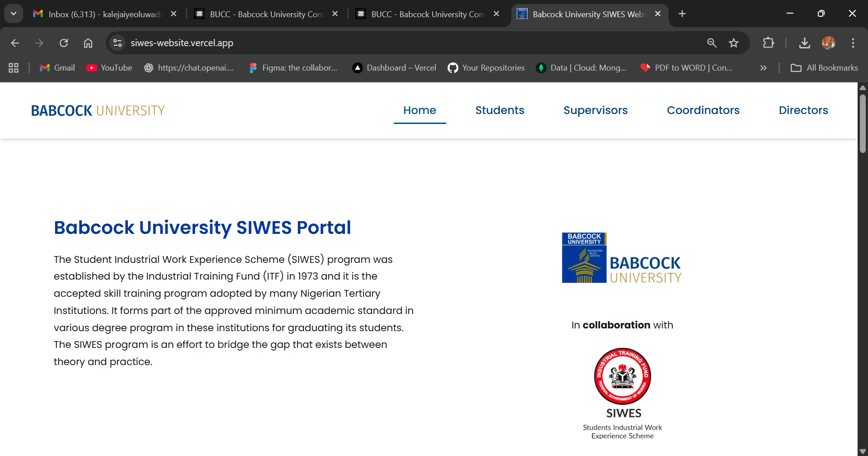This screenshot has height=456, width=868.
Task: Open the Gmail bookmark
Action: pyautogui.click(x=57, y=68)
